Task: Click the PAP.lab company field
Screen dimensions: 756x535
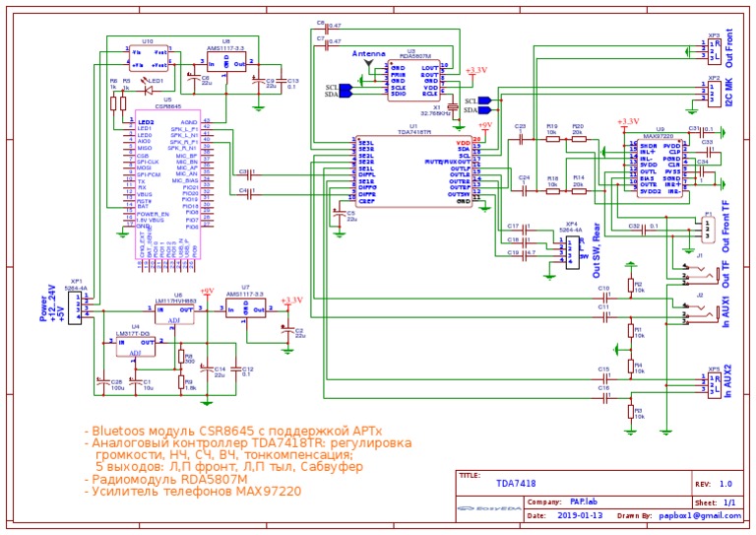Action: pos(584,502)
